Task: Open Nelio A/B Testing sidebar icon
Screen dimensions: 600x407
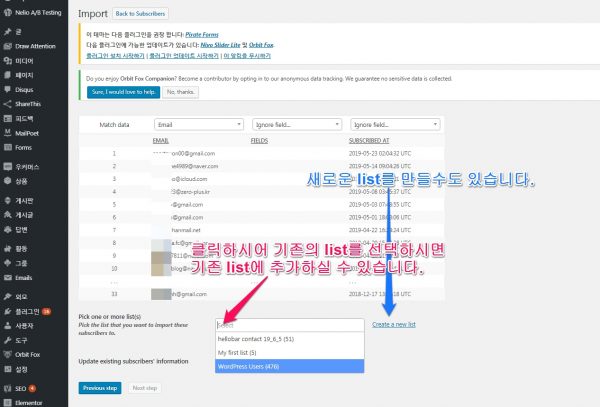Action: (x=7, y=15)
